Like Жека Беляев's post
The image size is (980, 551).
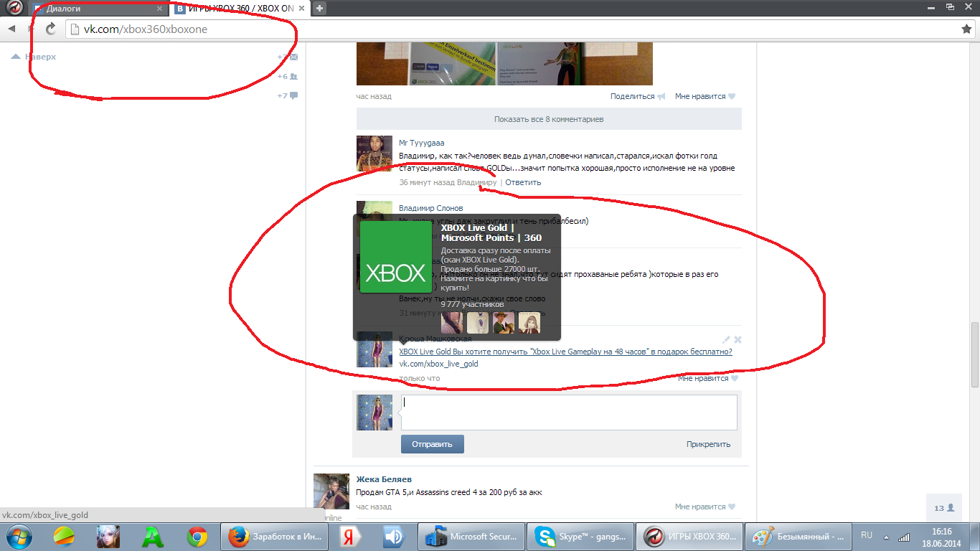pos(705,507)
